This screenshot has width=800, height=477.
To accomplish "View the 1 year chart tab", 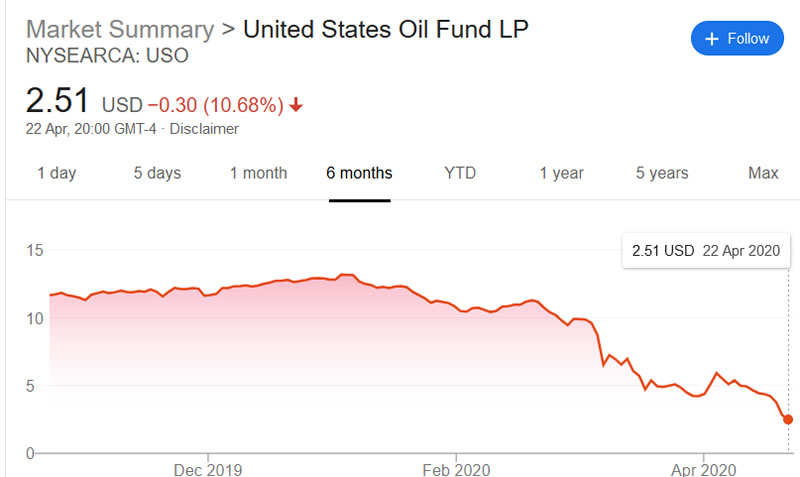I will click(x=561, y=173).
